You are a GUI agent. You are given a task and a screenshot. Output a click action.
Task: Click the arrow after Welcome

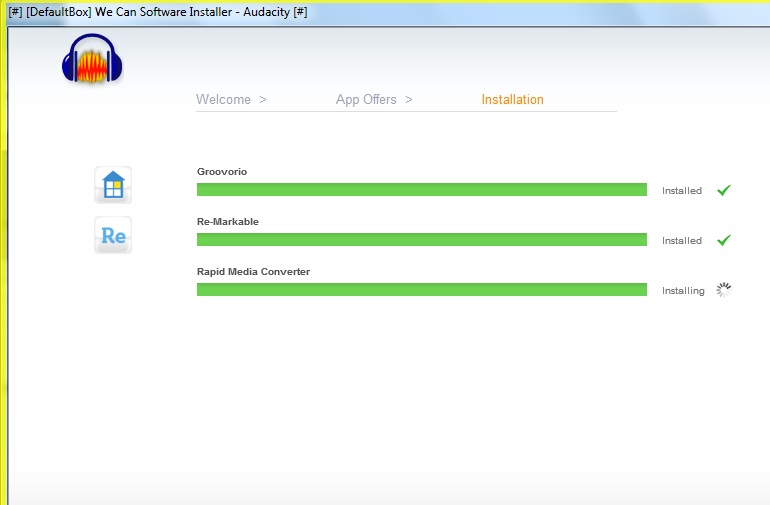[263, 100]
